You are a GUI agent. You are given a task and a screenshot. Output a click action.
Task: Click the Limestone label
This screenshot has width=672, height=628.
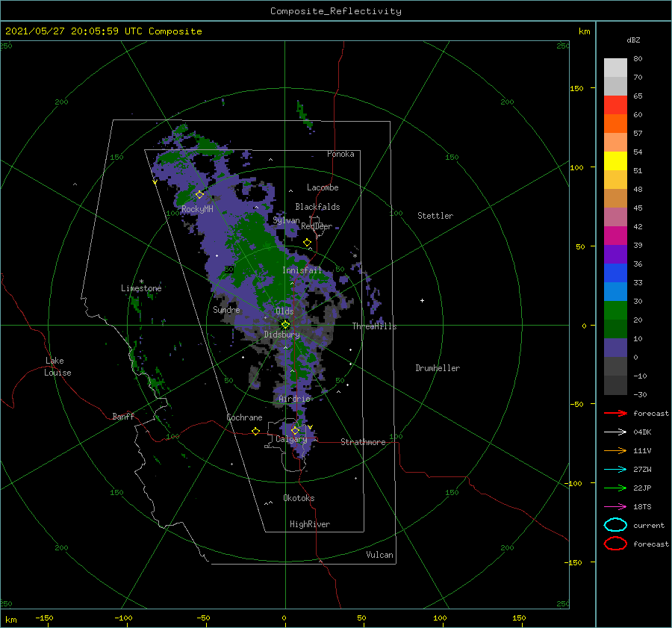click(141, 288)
